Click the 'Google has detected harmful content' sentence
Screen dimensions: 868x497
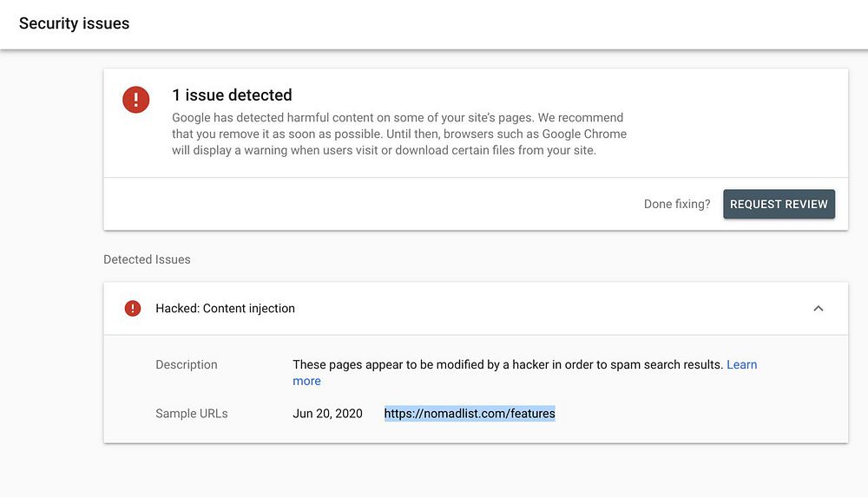click(398, 118)
